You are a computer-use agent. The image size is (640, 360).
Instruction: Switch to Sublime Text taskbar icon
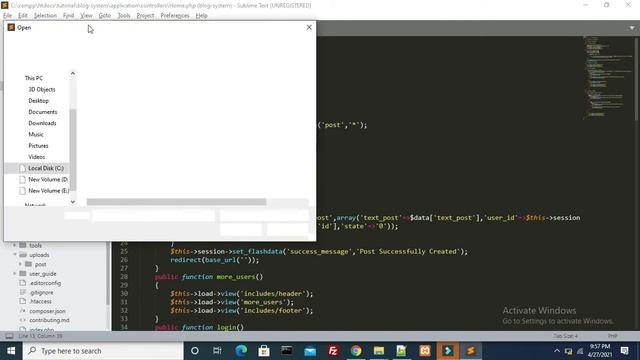pos(471,351)
